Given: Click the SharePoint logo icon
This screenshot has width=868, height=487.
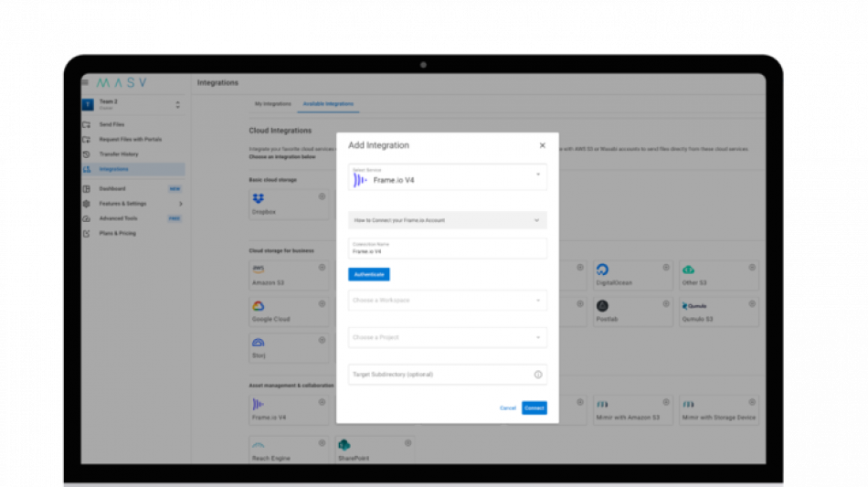Looking at the screenshot, I should coord(344,445).
